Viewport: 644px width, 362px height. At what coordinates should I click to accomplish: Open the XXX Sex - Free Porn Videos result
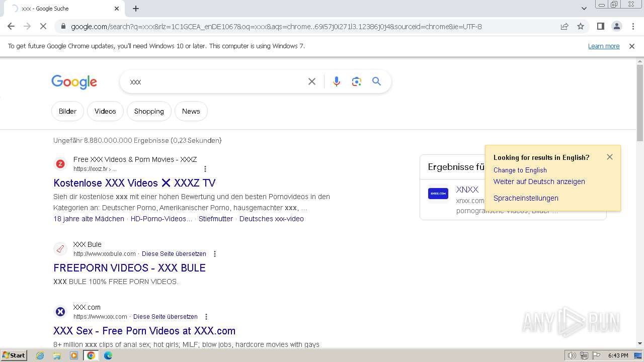point(144,331)
